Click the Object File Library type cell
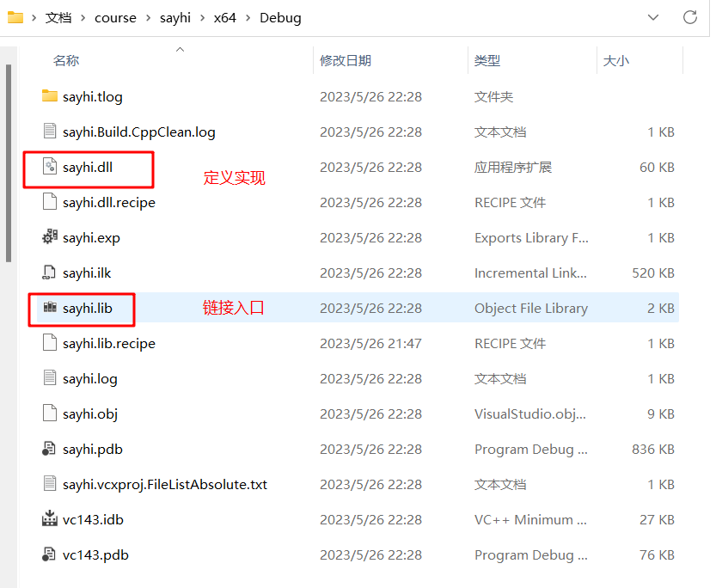Screen dimensions: 716x588 click(531, 308)
